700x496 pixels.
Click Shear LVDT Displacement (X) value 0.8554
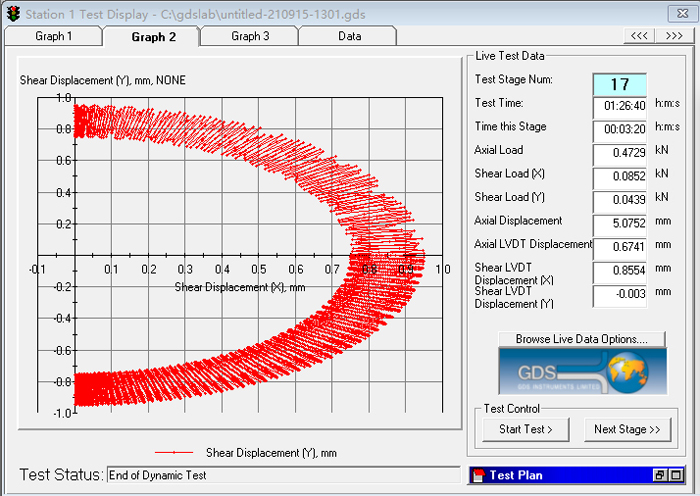pos(620,271)
